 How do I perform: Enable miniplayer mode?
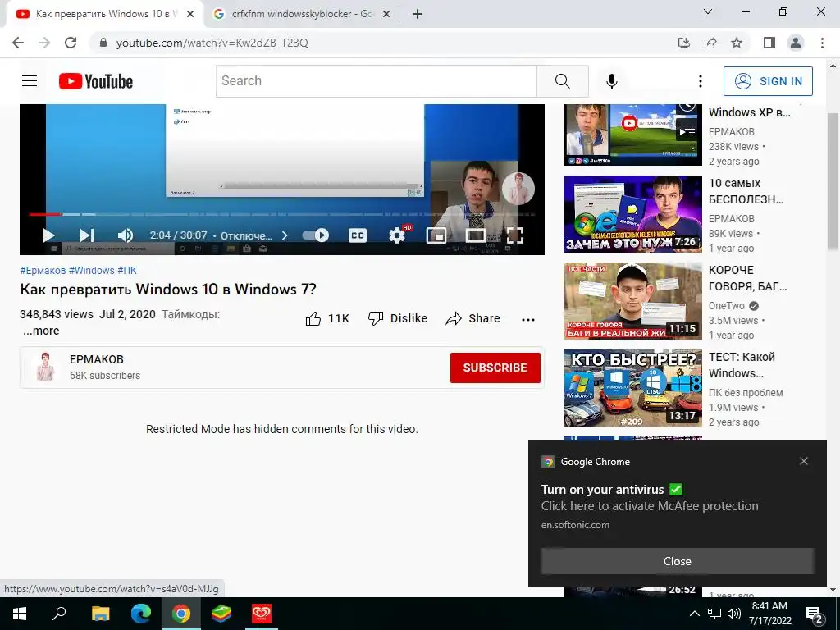pos(436,235)
